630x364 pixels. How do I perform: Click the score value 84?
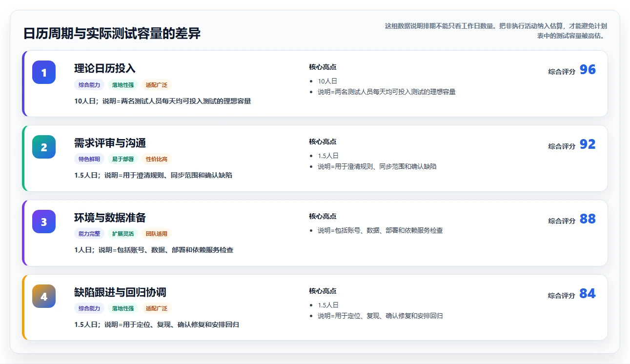[x=588, y=294]
